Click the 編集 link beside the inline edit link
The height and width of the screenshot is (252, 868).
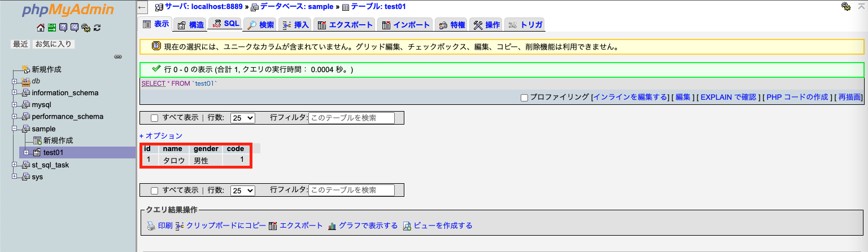pos(683,98)
